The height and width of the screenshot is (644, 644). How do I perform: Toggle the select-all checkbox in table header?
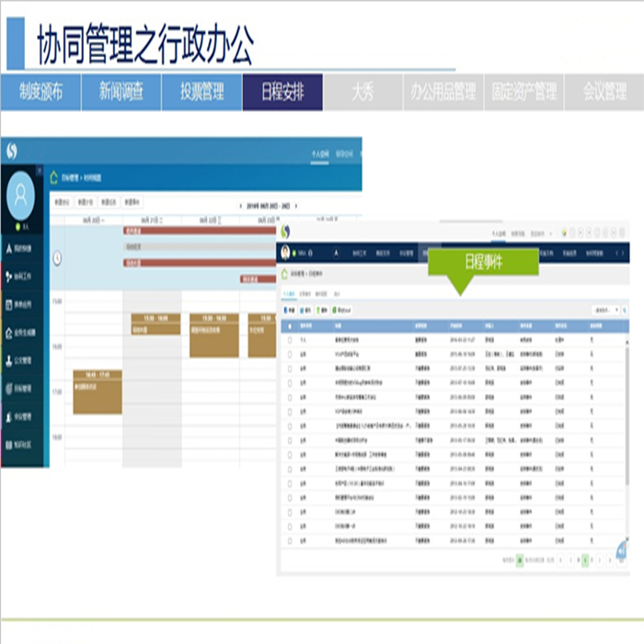coord(290,326)
